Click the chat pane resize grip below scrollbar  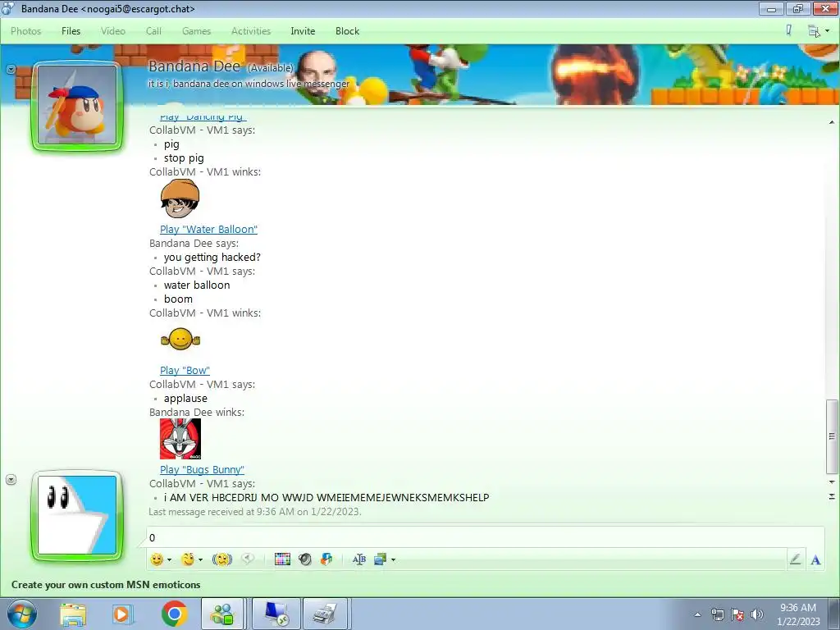pos(832,496)
